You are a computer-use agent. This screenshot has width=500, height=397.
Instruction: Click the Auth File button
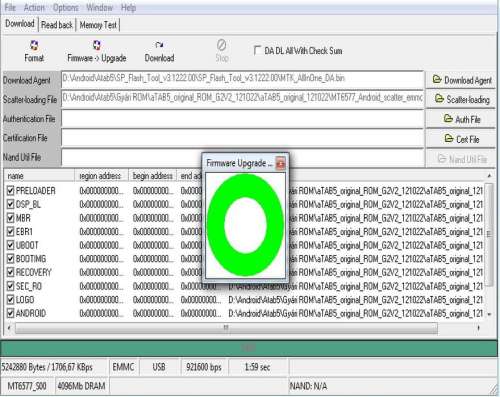tap(461, 119)
